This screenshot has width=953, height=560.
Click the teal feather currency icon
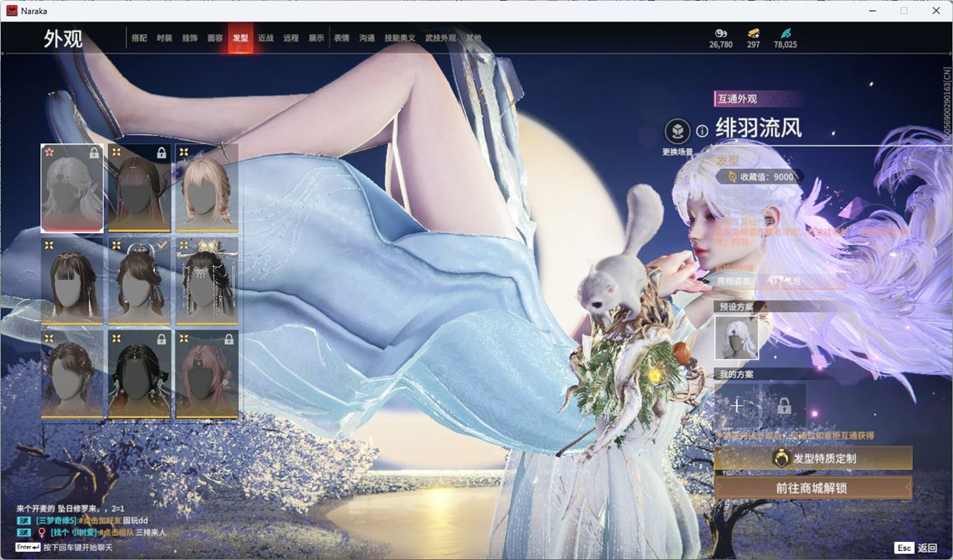785,33
